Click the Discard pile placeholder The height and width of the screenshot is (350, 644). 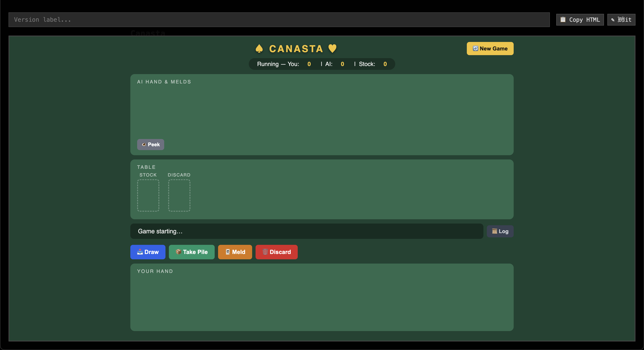179,195
